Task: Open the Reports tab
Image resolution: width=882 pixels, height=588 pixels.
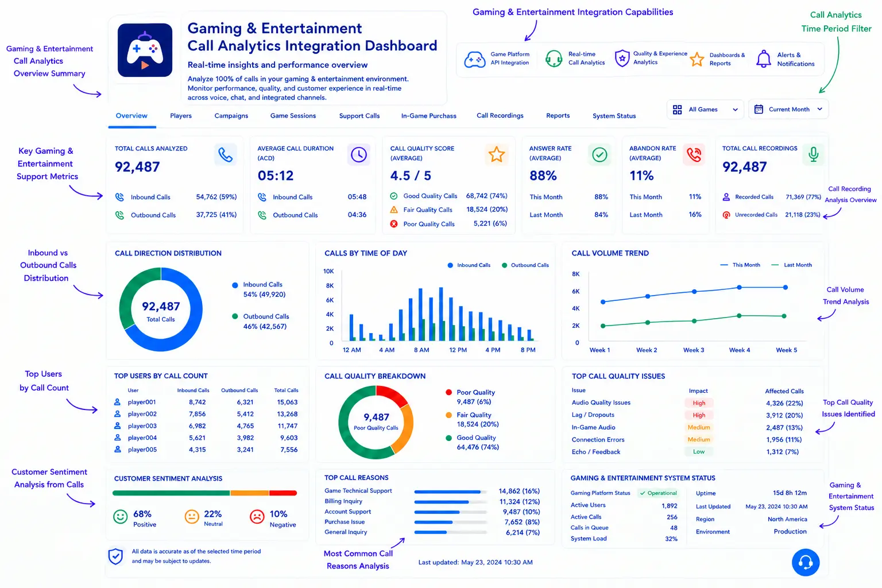Action: [558, 116]
